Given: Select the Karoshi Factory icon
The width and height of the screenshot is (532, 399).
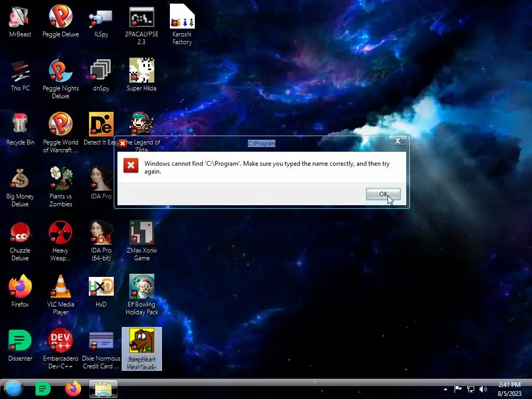Looking at the screenshot, I should pyautogui.click(x=182, y=25).
